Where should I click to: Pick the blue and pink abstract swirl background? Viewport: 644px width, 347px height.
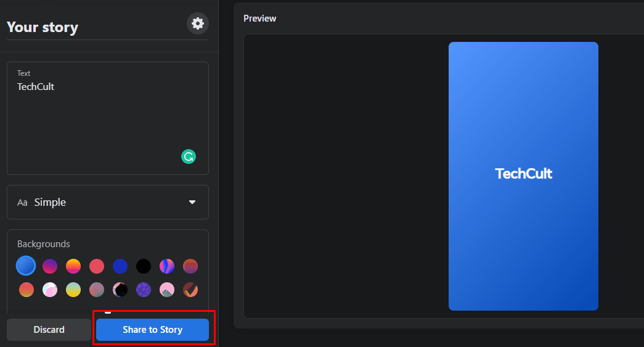click(167, 266)
